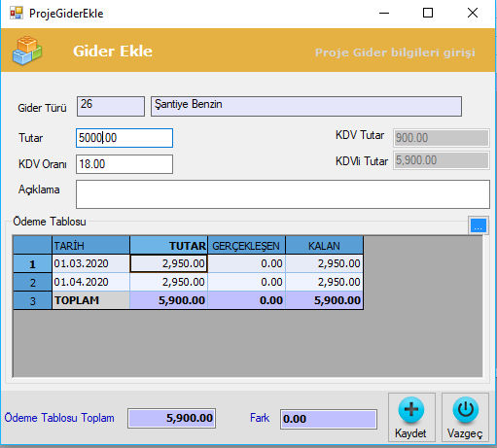Viewport: 497px width, 448px height.
Task: Select row header 2 in payment table
Action: click(x=32, y=282)
